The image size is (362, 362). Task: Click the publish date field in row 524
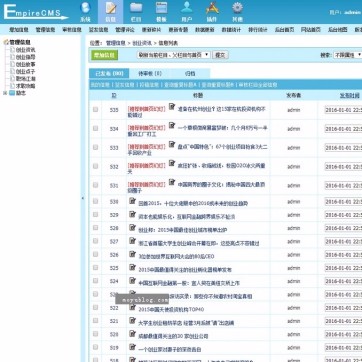coord(343,281)
